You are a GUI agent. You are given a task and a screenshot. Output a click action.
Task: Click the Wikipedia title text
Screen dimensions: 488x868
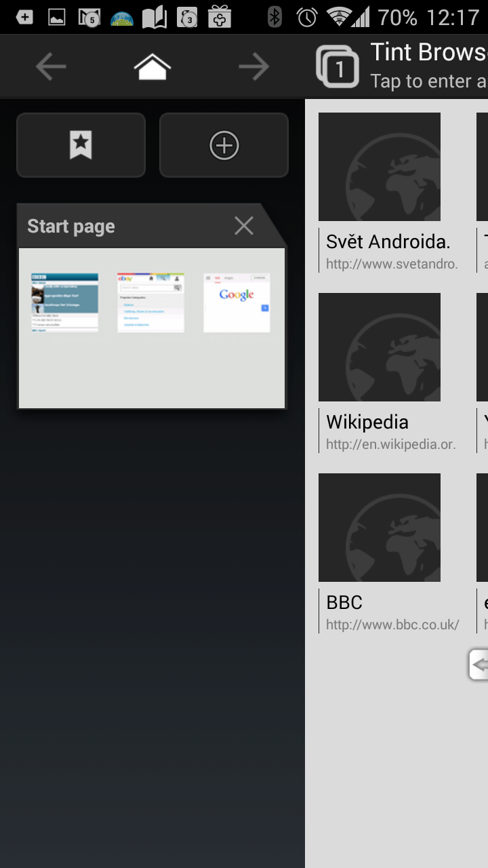pyautogui.click(x=367, y=422)
